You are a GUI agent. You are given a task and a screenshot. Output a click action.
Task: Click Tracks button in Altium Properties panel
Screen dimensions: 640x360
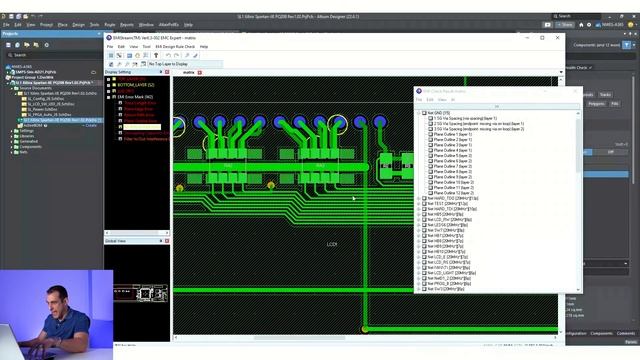pyautogui.click(x=605, y=95)
